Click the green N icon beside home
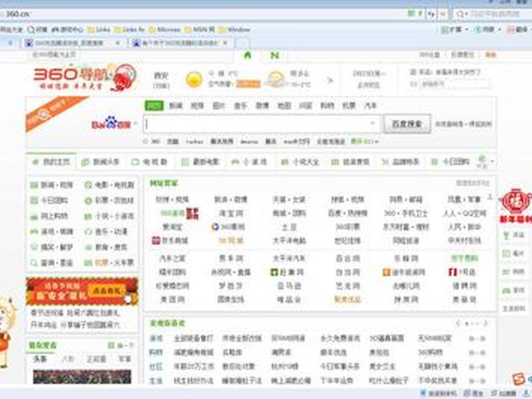This screenshot has height=399, width=532. click(275, 55)
